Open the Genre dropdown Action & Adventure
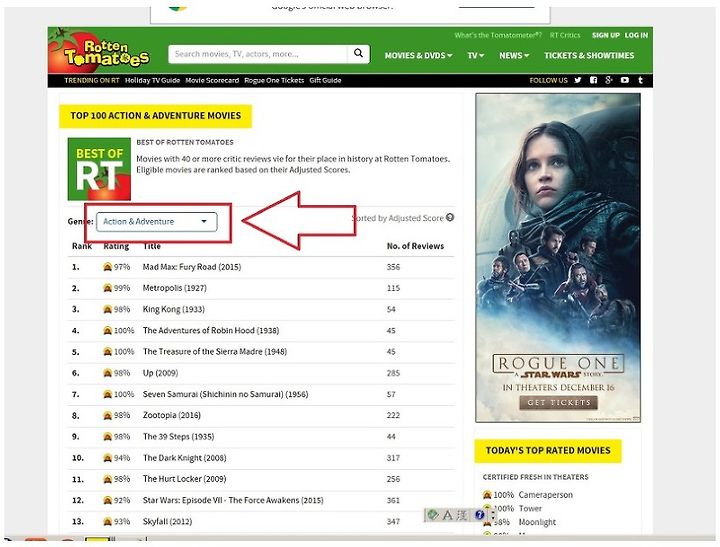This screenshot has height=547, width=720. (x=157, y=221)
